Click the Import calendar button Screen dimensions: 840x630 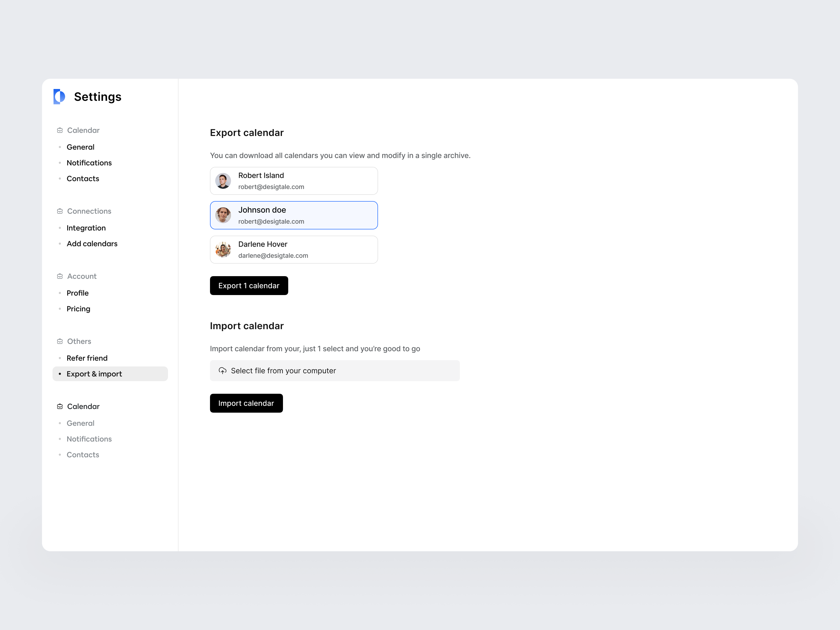click(246, 403)
